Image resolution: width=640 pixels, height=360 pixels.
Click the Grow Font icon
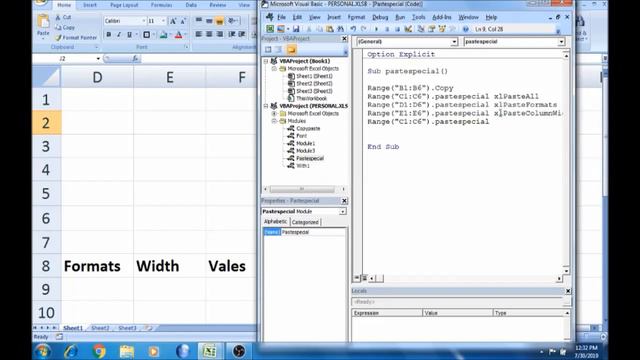tap(173, 21)
